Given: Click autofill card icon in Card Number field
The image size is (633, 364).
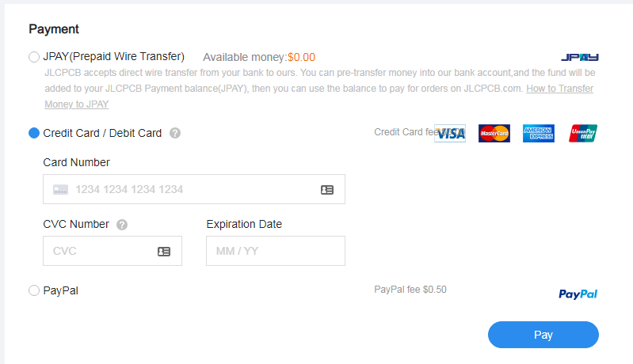Looking at the screenshot, I should 327,189.
